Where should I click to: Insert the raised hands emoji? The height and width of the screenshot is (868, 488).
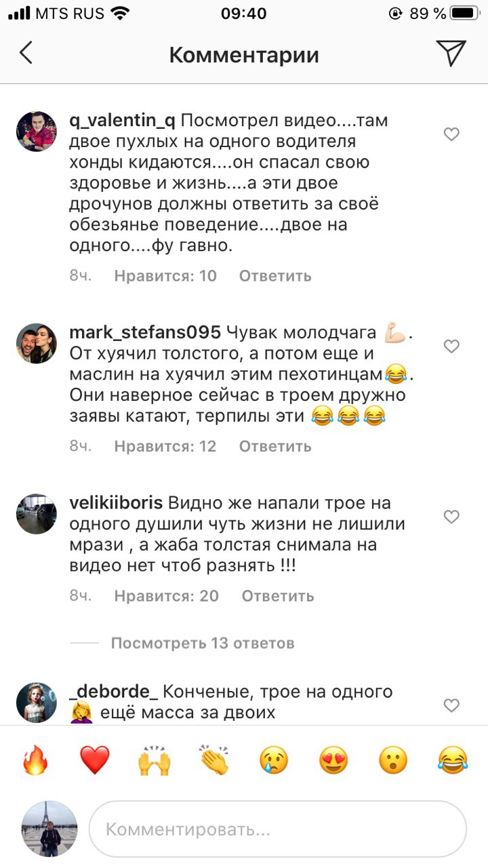155,760
